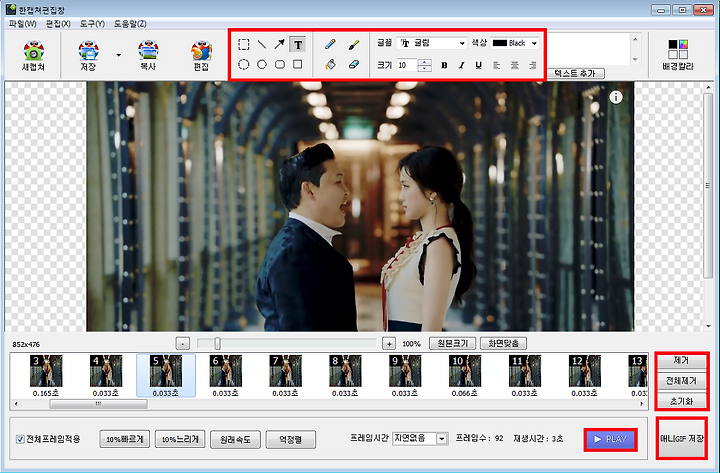Click the 초기화 reset button
The image size is (720, 473).
pos(681,401)
